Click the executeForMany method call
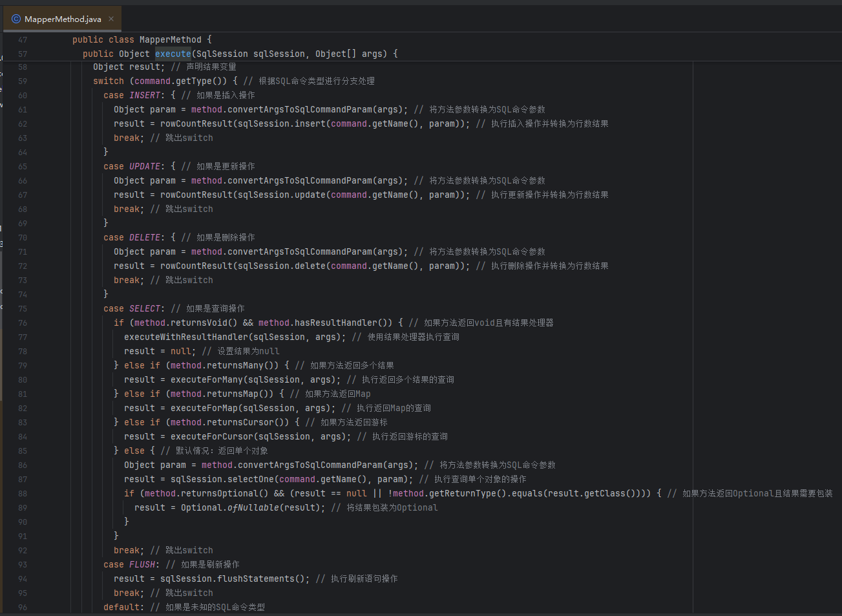Viewport: 842px width, 616px height. tap(207, 379)
